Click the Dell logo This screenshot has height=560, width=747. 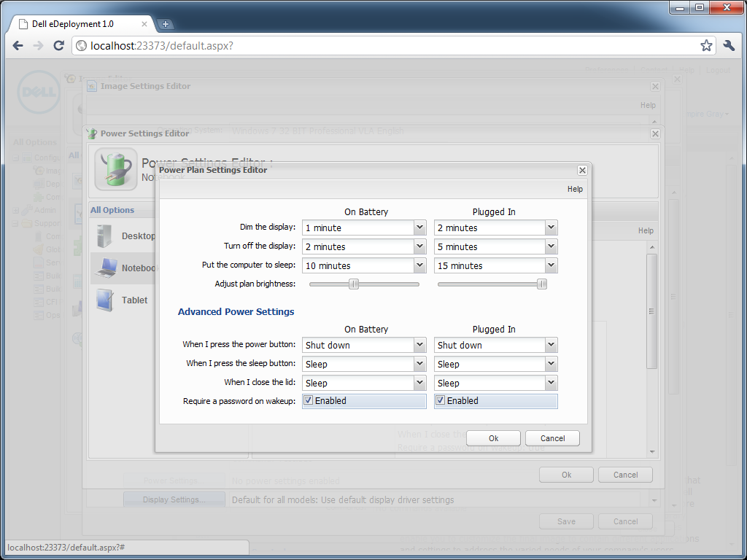pos(39,92)
